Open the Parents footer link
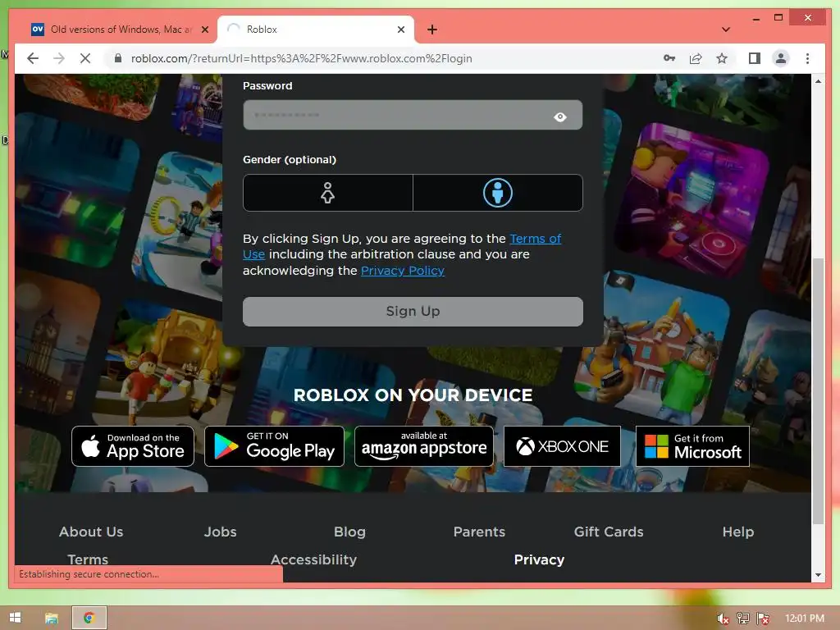 479,532
